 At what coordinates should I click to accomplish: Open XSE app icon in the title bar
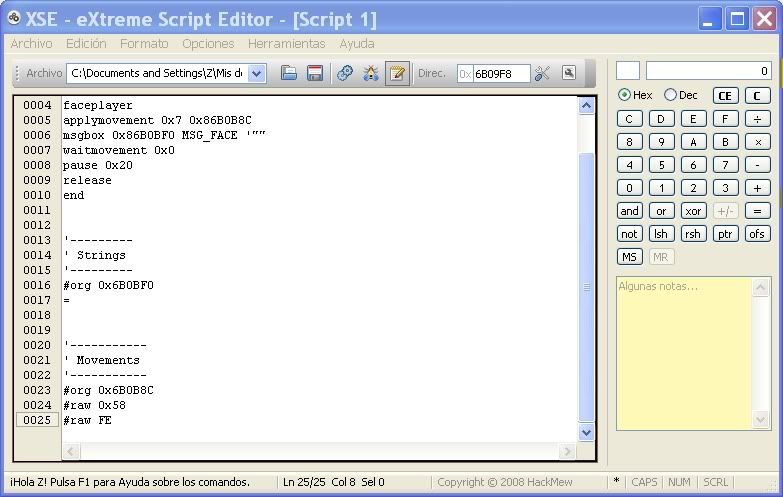pyautogui.click(x=13, y=18)
